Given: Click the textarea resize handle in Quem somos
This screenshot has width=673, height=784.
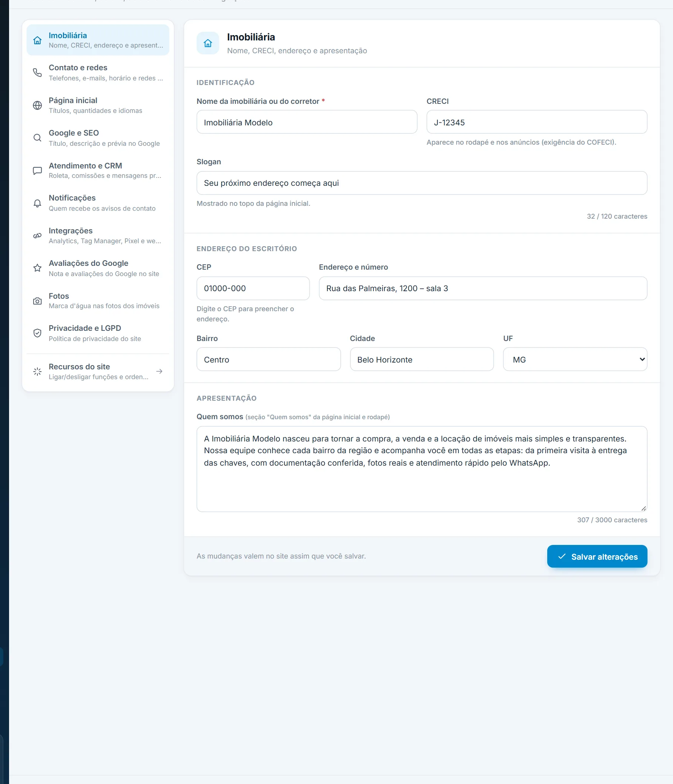Looking at the screenshot, I should (644, 508).
